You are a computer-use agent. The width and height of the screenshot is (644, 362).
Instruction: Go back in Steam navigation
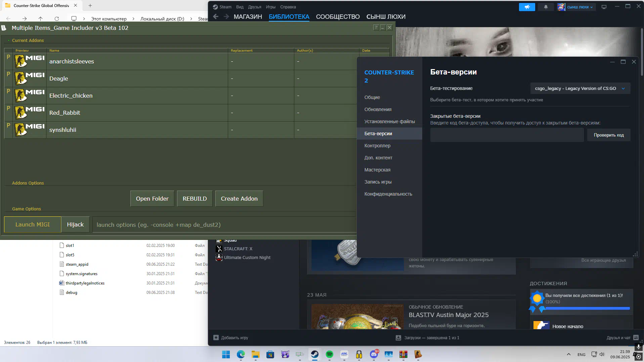tap(216, 16)
